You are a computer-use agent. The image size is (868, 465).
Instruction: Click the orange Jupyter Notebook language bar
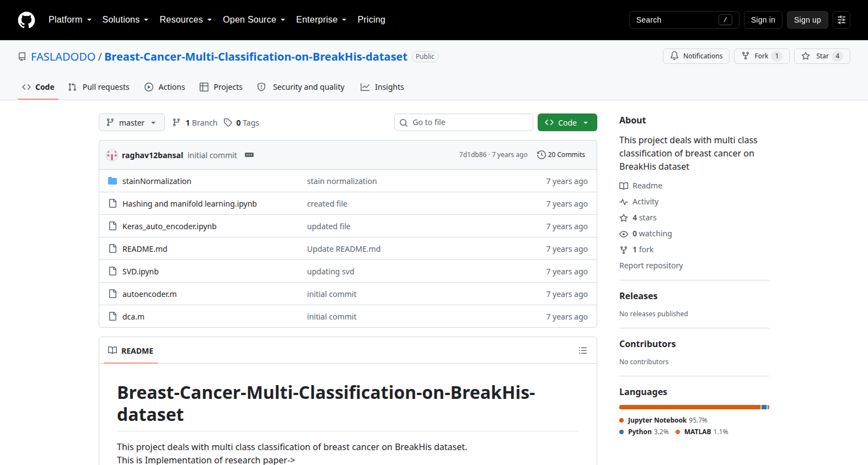click(x=690, y=407)
